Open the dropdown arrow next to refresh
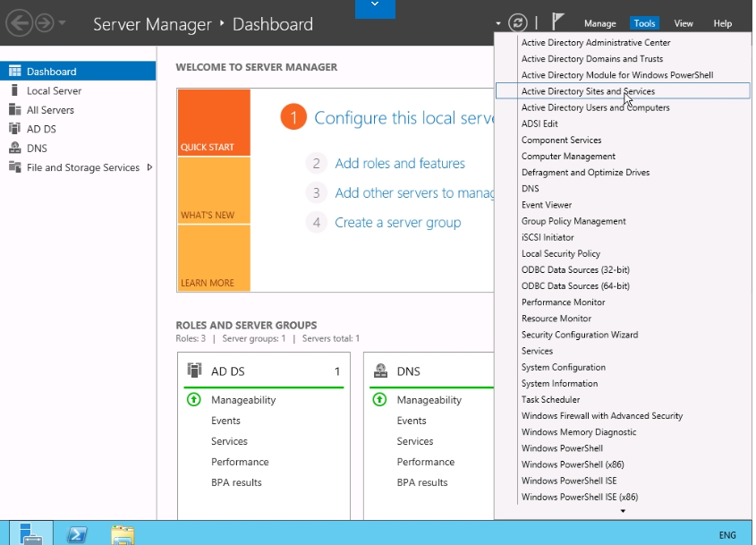Viewport: 756px width, 545px height. click(x=497, y=24)
